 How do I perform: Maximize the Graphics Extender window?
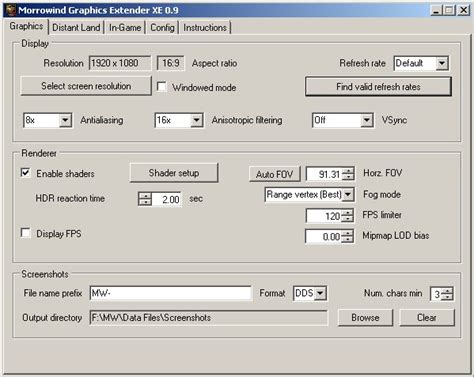(x=449, y=10)
